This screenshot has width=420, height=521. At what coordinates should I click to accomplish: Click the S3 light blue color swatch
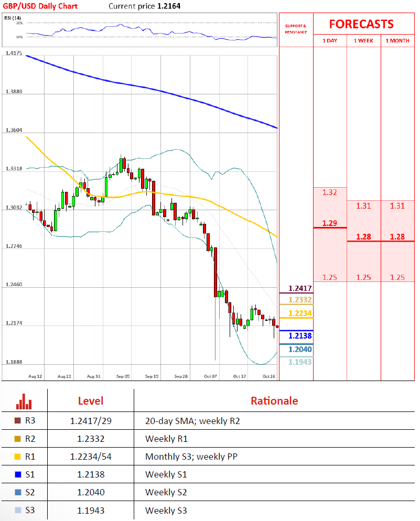coord(18,510)
